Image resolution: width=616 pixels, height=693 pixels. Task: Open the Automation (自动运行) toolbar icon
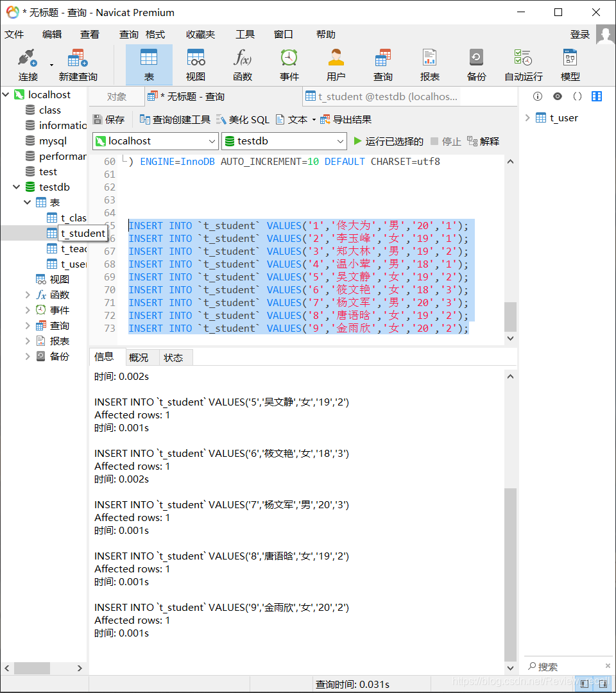click(523, 65)
